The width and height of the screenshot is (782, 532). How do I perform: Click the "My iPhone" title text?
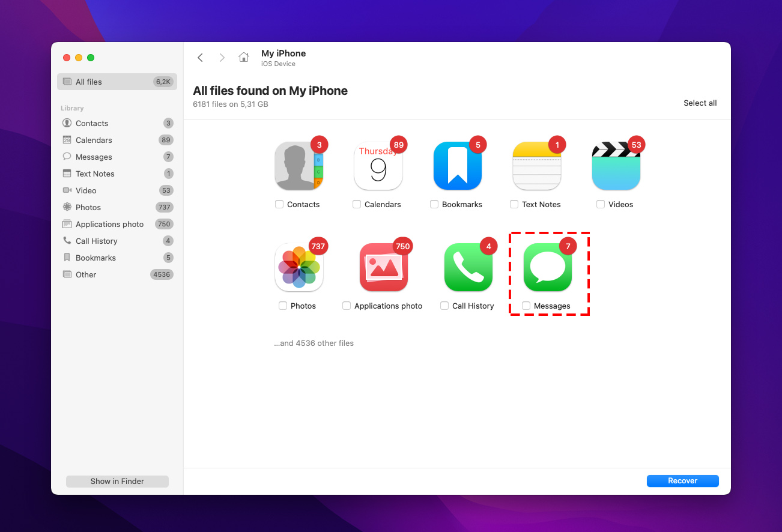coord(283,53)
